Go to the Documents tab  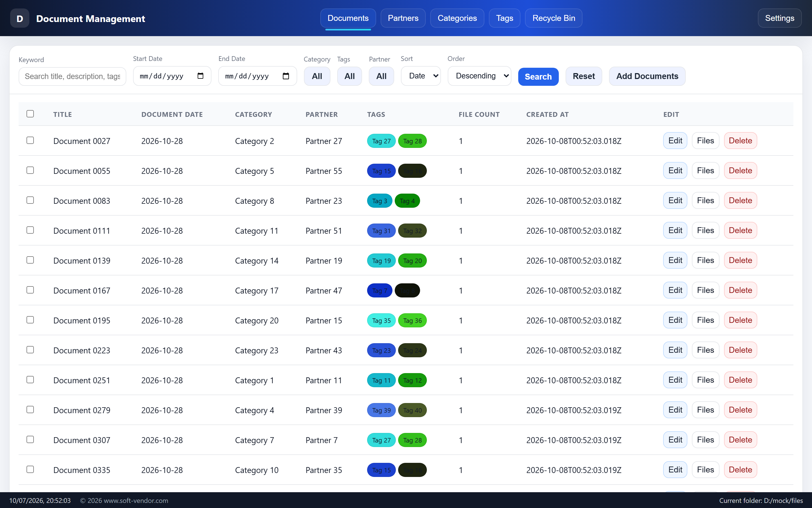(348, 18)
